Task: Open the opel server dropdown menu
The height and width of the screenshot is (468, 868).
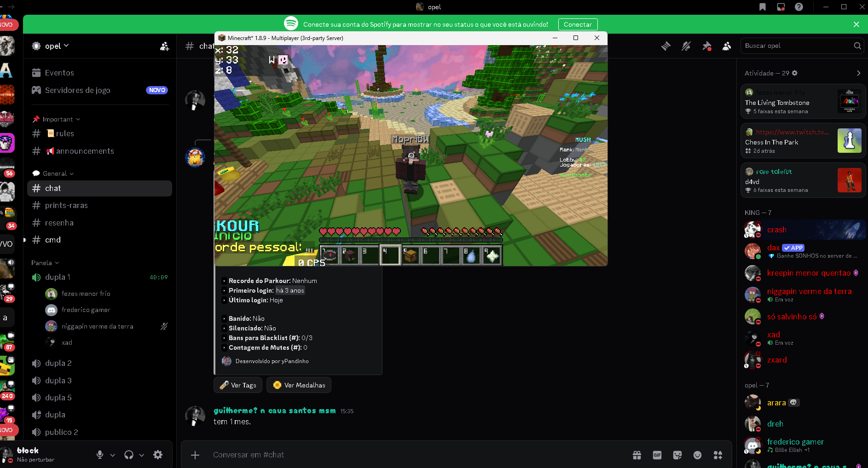Action: point(57,46)
